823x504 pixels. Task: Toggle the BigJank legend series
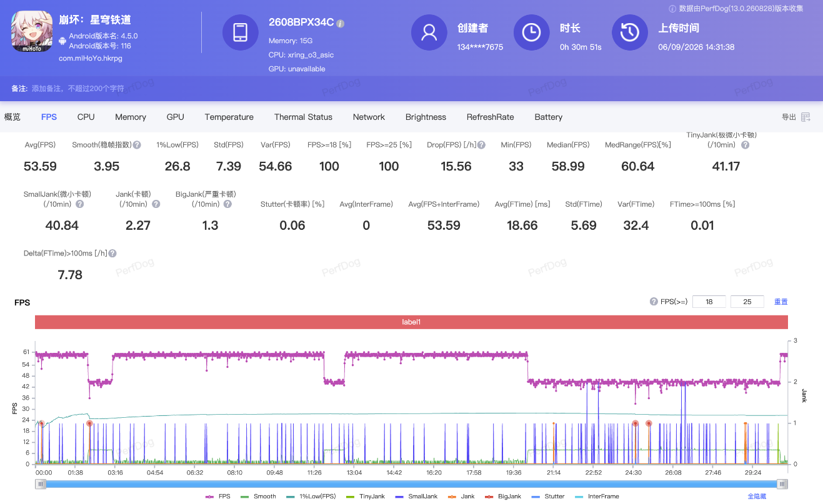[502, 497]
